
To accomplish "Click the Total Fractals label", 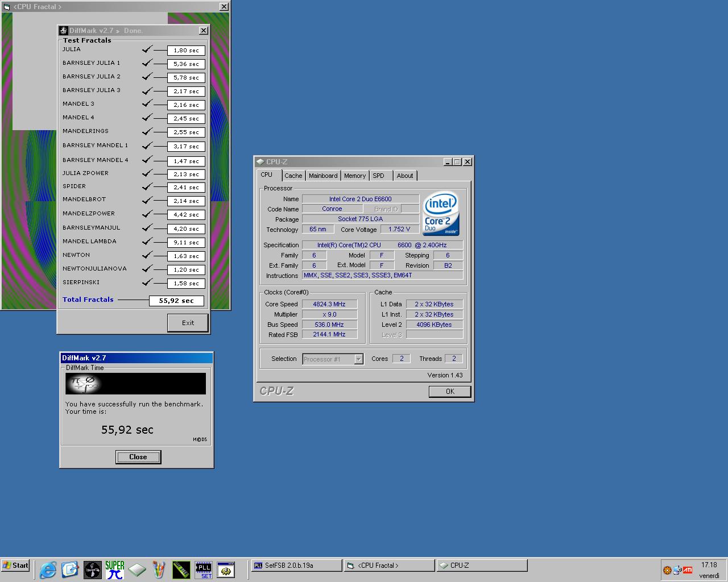I will point(88,300).
